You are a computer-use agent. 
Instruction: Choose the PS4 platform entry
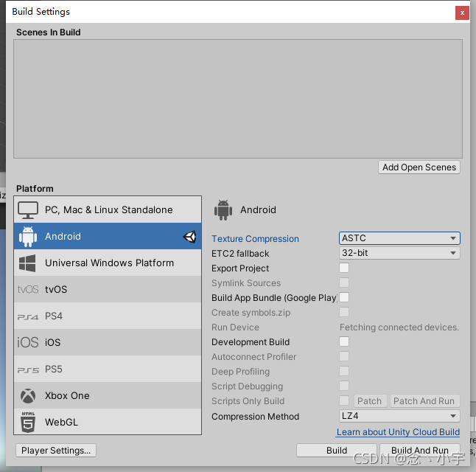tap(108, 316)
